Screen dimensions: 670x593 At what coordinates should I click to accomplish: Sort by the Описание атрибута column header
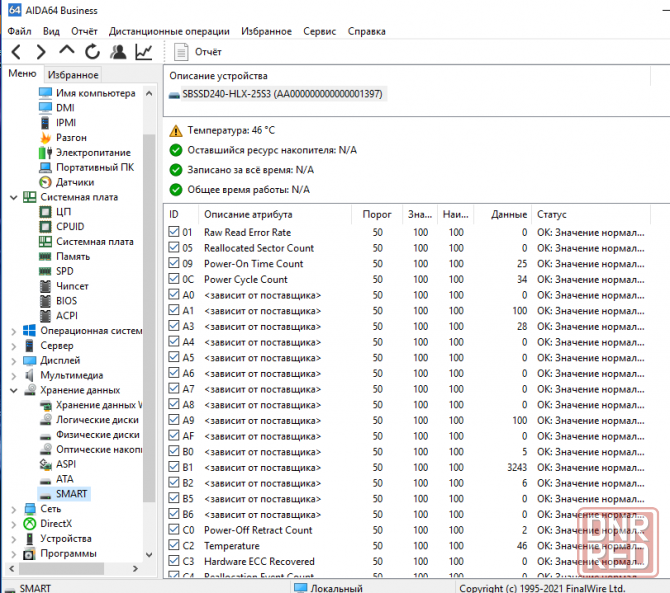[x=272, y=215]
